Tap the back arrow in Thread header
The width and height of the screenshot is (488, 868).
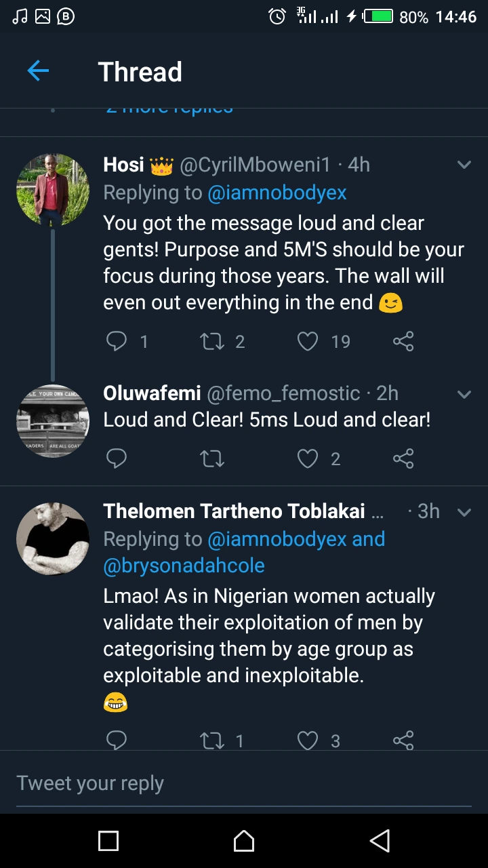(38, 71)
